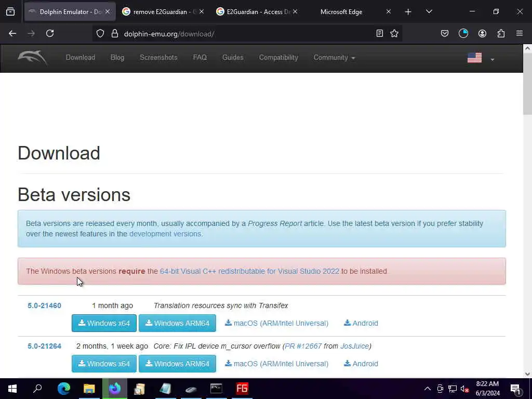Screen dimensions: 532x399
Task: Go back to the previous page
Action: point(12,33)
